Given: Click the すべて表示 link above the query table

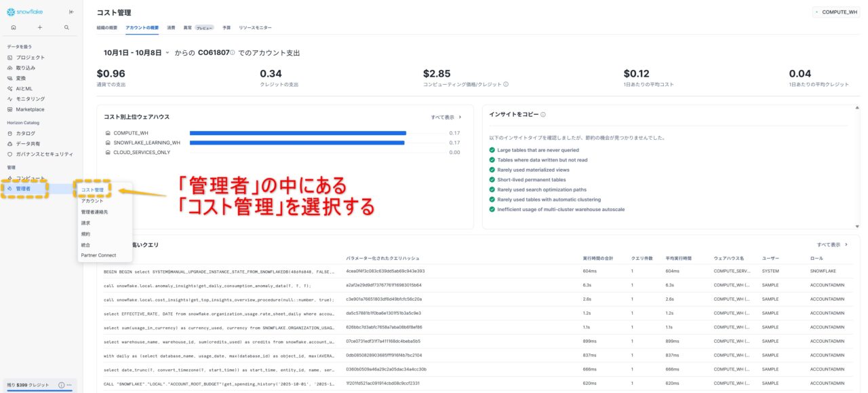Looking at the screenshot, I should [x=832, y=244].
